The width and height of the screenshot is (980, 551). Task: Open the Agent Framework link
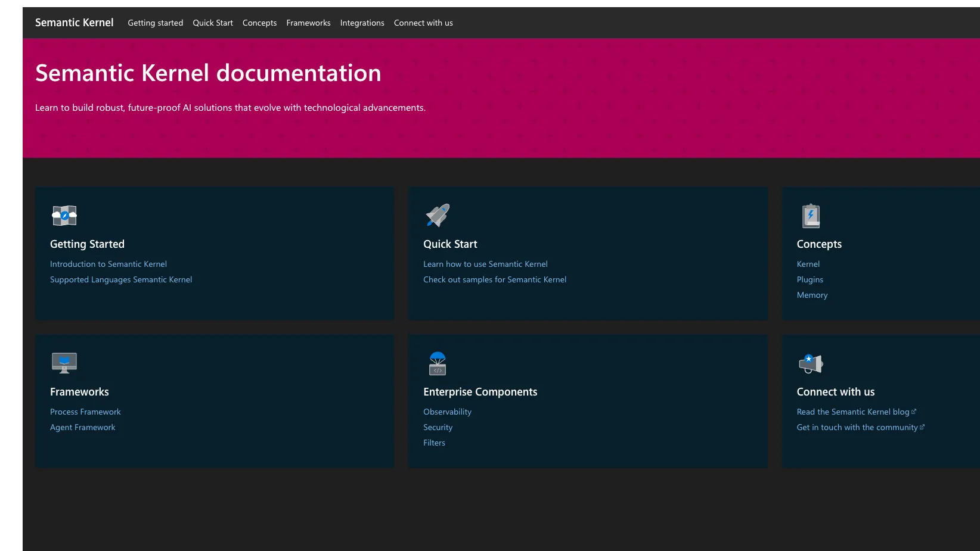(x=83, y=427)
